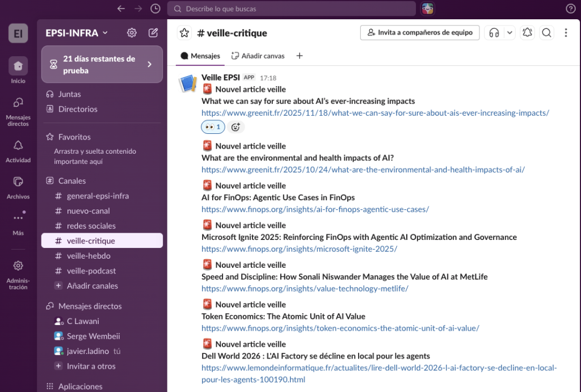
Task: Expand the Aplicaciones section
Action: click(x=80, y=386)
